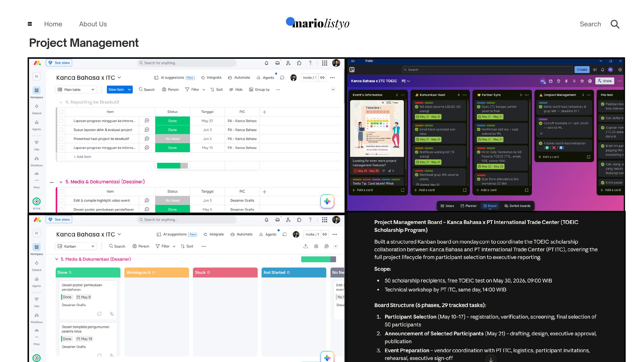
Task: Open board title dropdown in monday table view
Action: pos(119,77)
